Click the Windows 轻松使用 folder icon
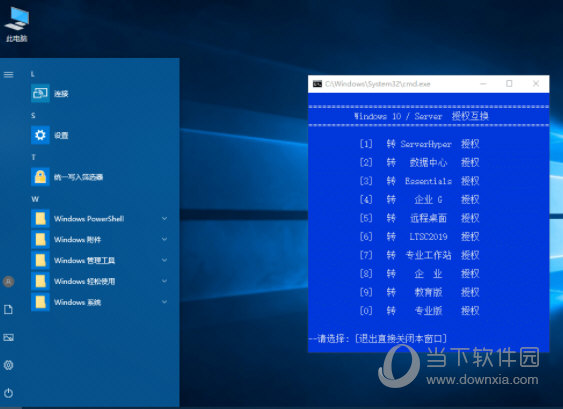This screenshot has height=409, width=563. pyautogui.click(x=40, y=281)
